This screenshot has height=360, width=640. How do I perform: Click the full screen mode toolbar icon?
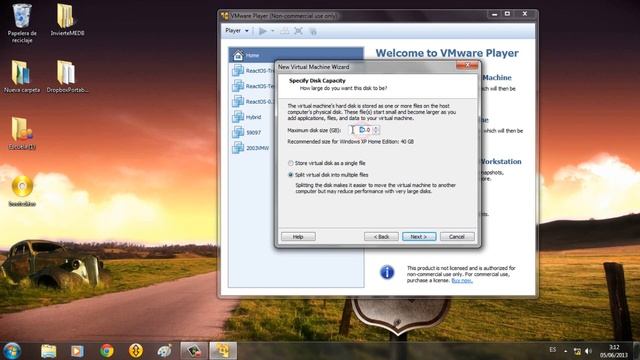[298, 31]
